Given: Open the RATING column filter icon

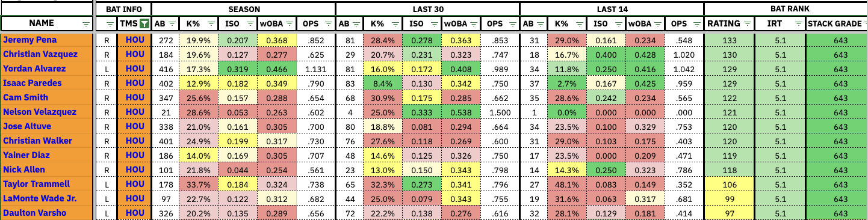Looking at the screenshot, I should (x=746, y=24).
